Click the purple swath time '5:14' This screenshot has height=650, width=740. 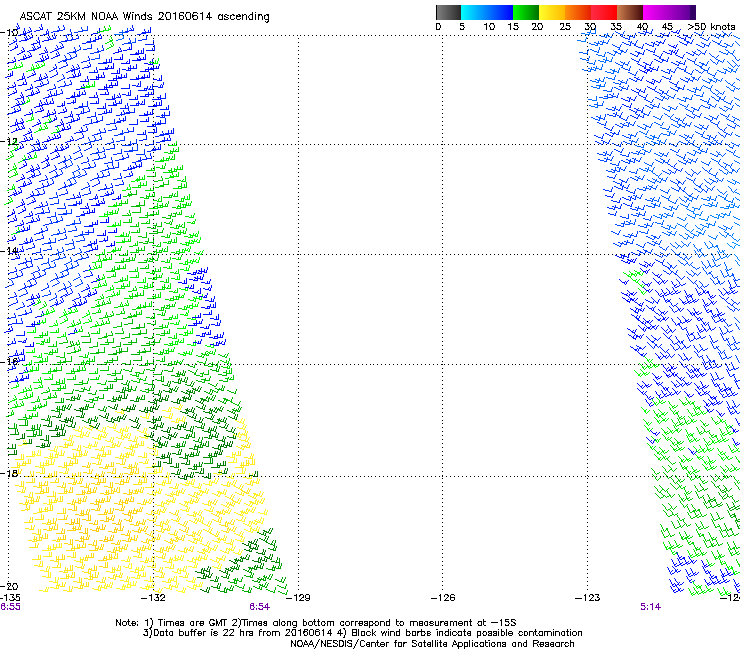tap(650, 607)
